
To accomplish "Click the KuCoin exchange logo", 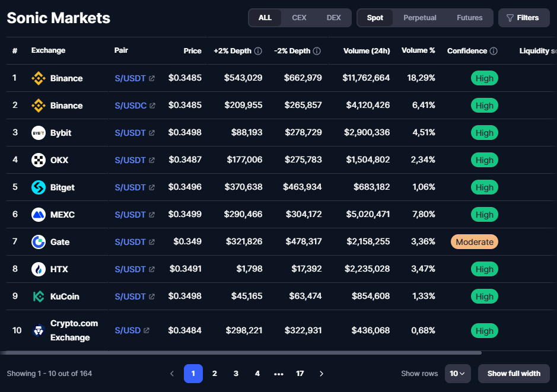I will click(x=39, y=297).
